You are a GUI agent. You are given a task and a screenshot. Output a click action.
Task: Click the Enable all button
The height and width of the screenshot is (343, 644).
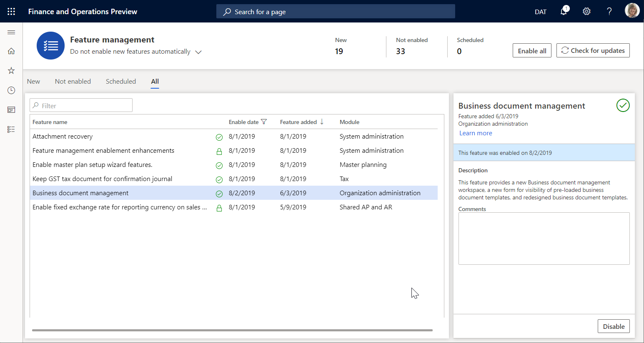coord(532,51)
